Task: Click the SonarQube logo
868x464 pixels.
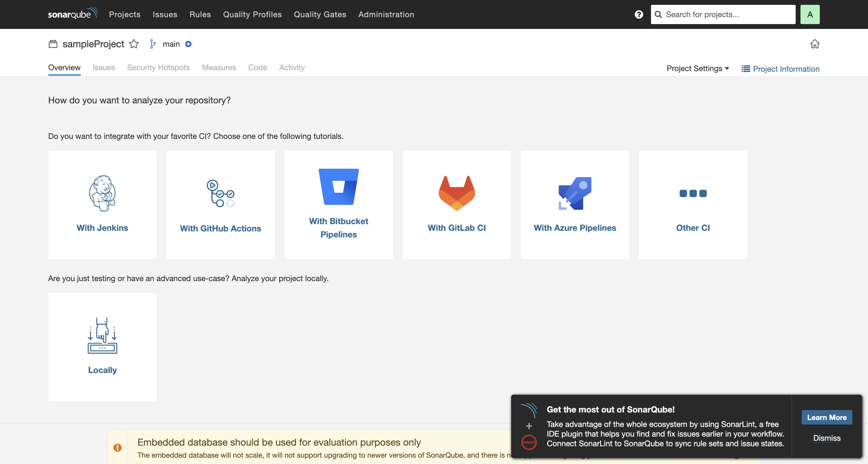Action: (73, 14)
